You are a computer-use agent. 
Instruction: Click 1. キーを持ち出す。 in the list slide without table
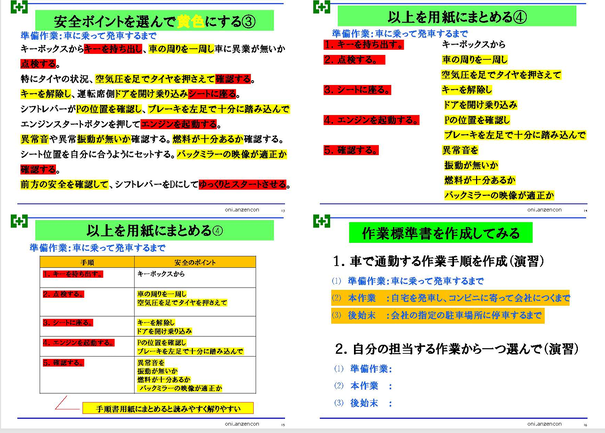[x=364, y=45]
